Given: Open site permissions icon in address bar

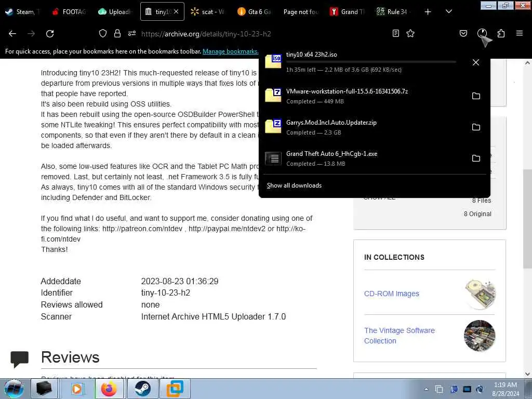Looking at the screenshot, I should click(132, 33).
